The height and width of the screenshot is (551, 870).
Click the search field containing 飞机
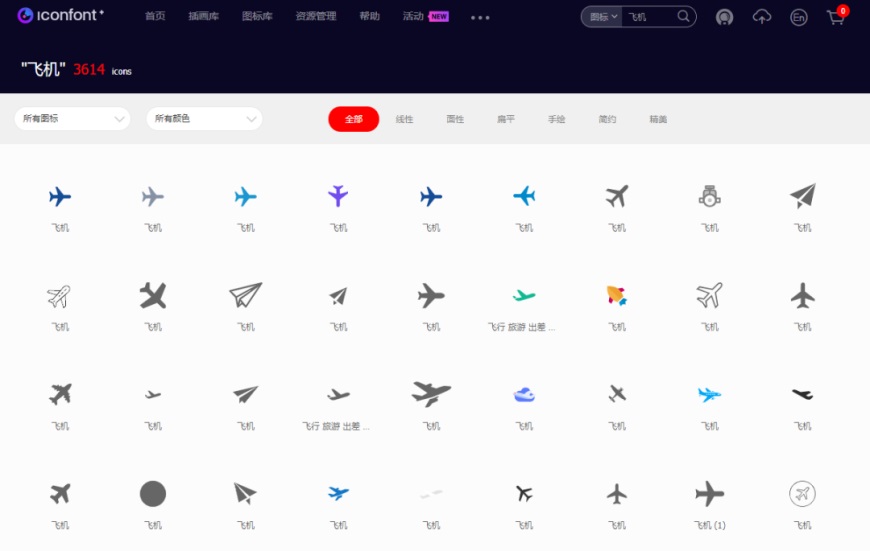point(650,17)
